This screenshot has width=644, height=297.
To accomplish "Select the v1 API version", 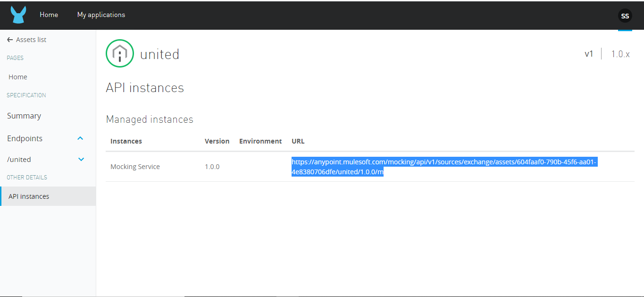I will 588,54.
